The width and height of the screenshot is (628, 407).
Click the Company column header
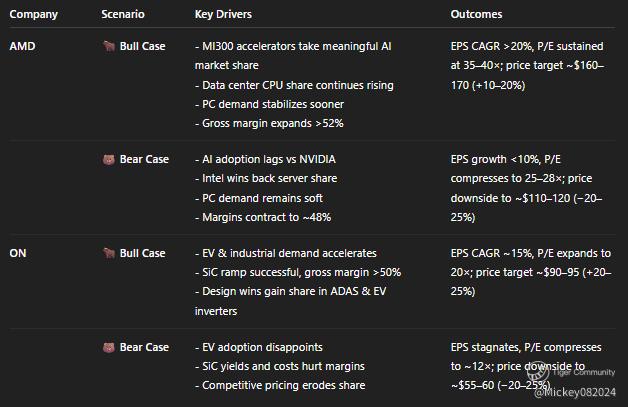point(33,15)
